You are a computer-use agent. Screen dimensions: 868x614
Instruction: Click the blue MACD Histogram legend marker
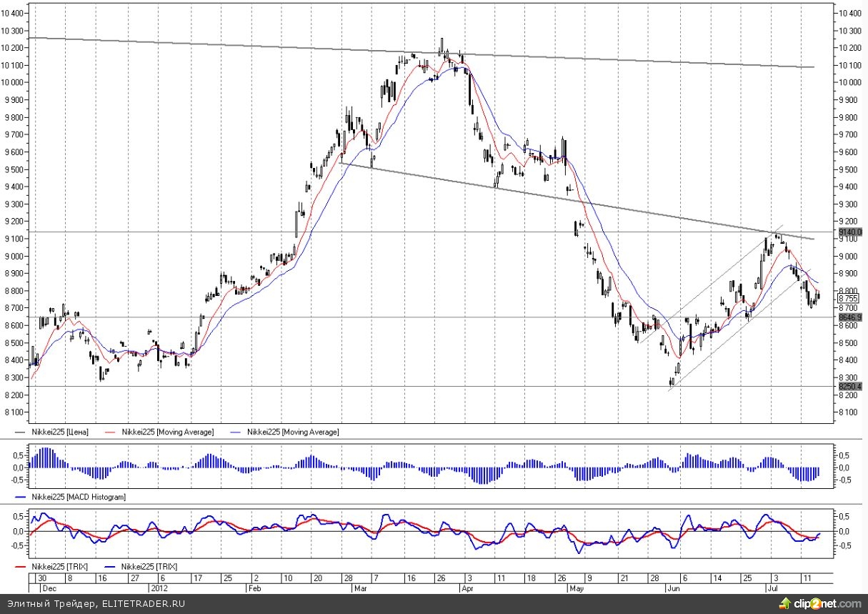tap(19, 496)
